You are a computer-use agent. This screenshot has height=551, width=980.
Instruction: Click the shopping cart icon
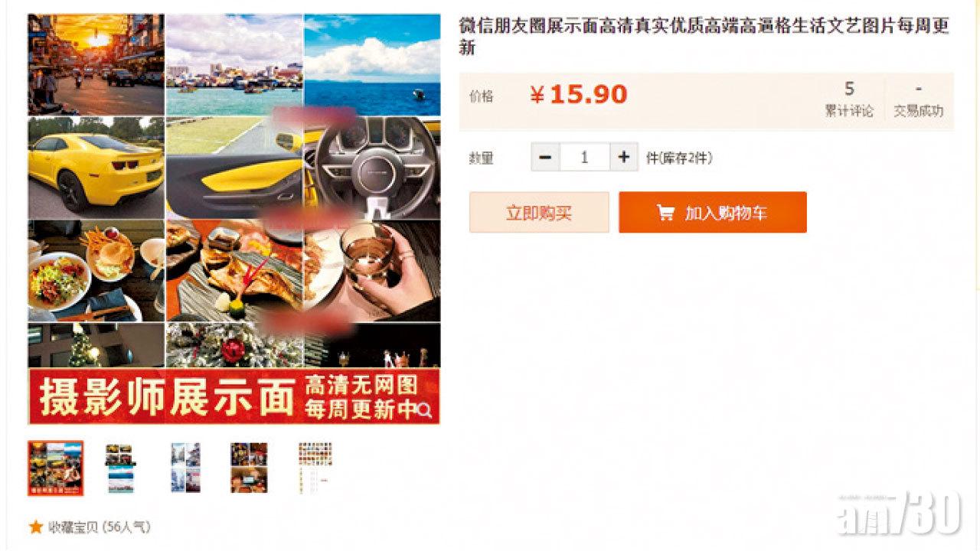pos(665,213)
